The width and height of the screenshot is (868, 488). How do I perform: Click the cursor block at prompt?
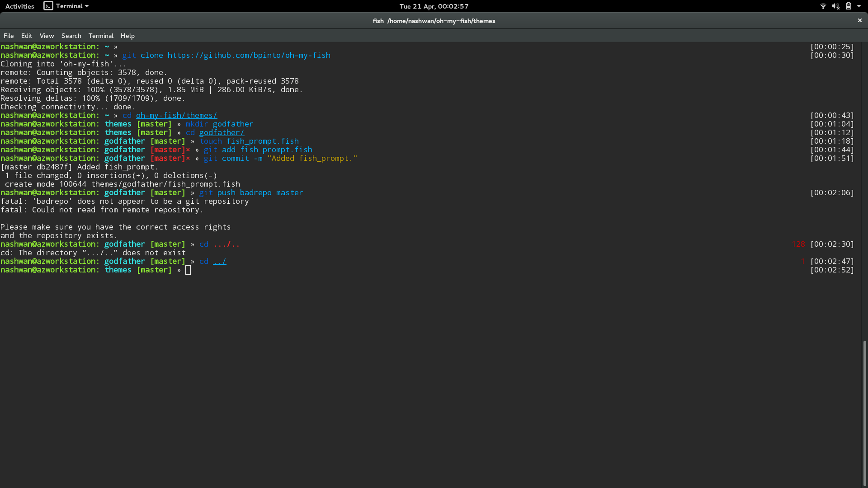point(188,270)
